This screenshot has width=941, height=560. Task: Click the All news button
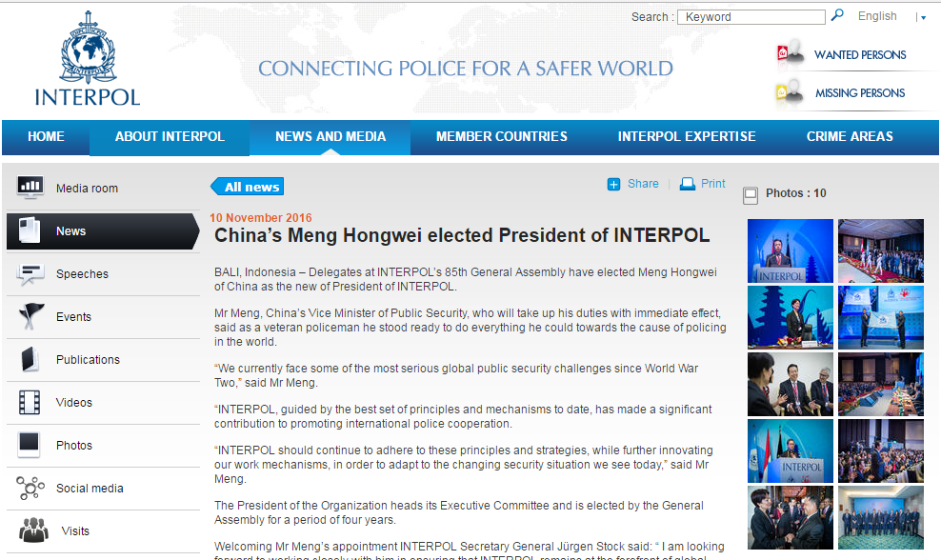(x=250, y=187)
